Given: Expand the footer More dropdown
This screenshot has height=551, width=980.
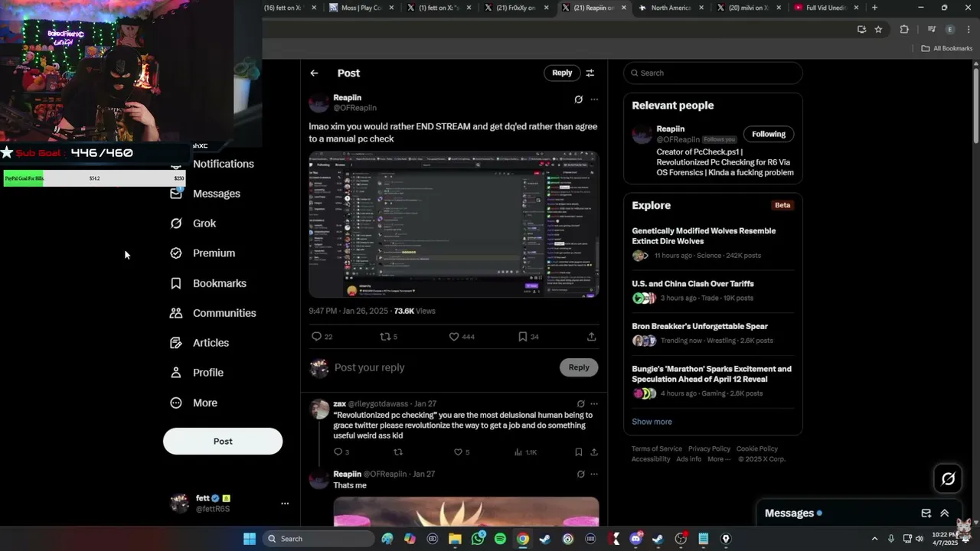Looking at the screenshot, I should (718, 459).
